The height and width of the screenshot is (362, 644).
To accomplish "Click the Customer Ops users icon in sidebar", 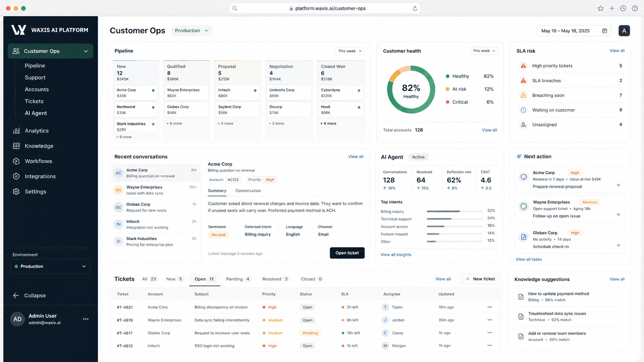I will pos(16,51).
